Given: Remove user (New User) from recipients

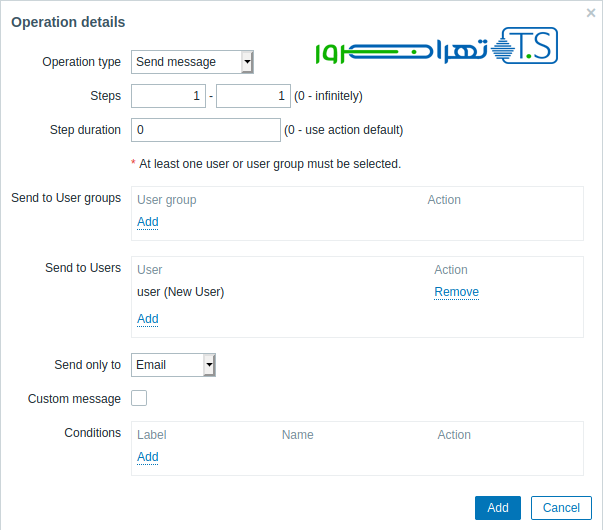Looking at the screenshot, I should (x=456, y=292).
